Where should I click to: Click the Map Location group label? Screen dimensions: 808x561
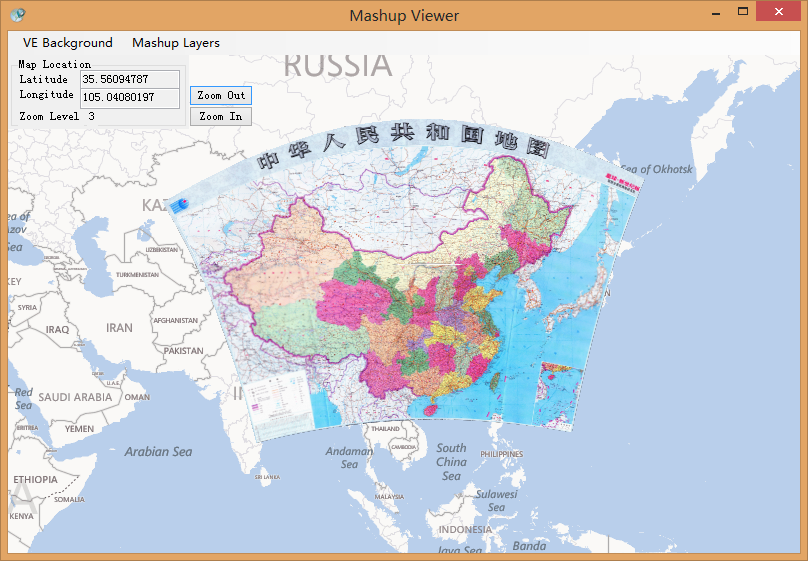tap(55, 64)
